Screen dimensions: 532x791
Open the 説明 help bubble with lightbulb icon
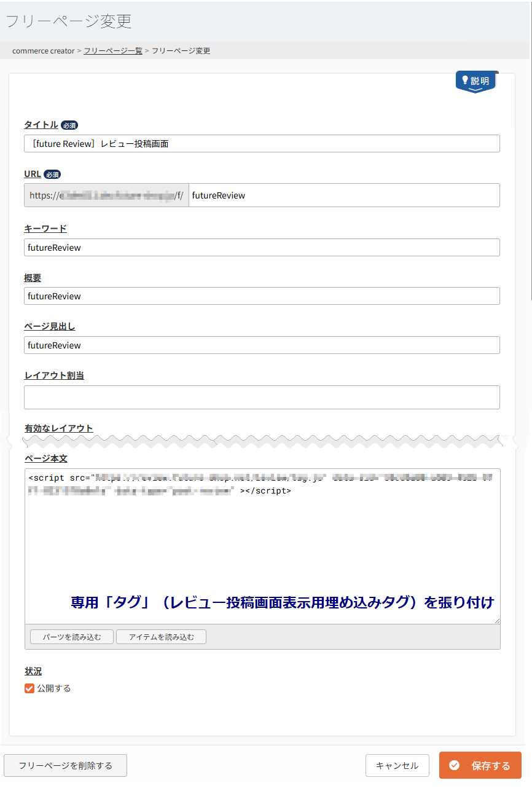(476, 81)
